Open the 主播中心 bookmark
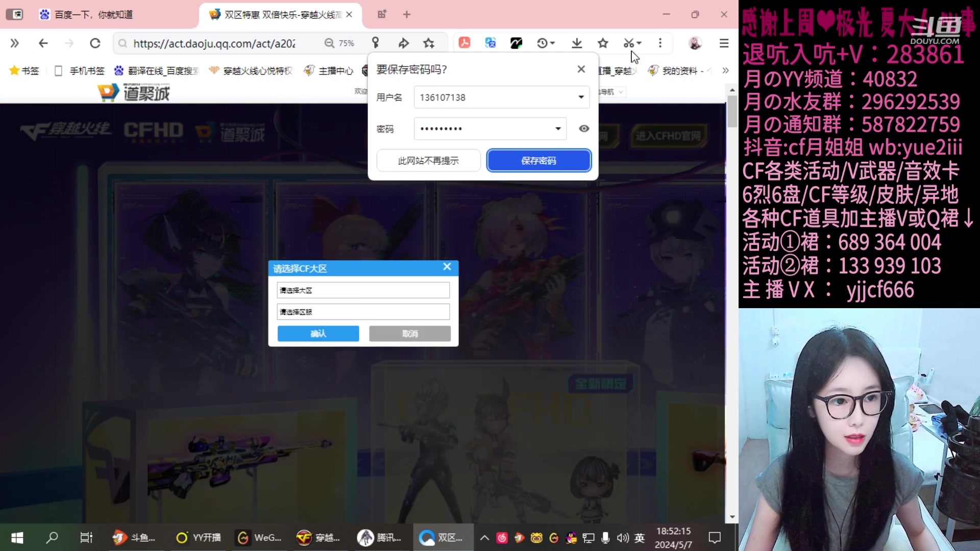980x551 pixels. click(329, 71)
